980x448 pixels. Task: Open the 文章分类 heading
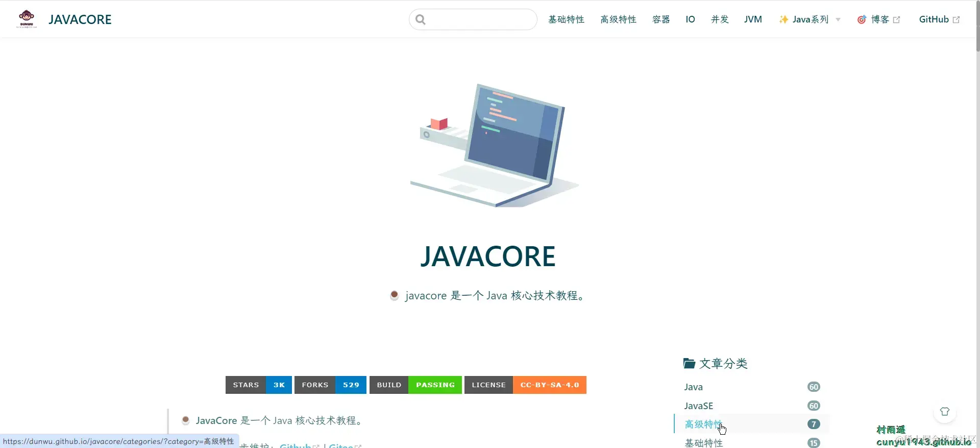pos(723,363)
